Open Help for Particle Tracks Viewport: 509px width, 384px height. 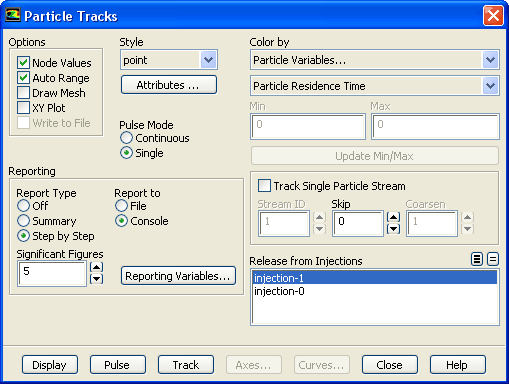(458, 365)
